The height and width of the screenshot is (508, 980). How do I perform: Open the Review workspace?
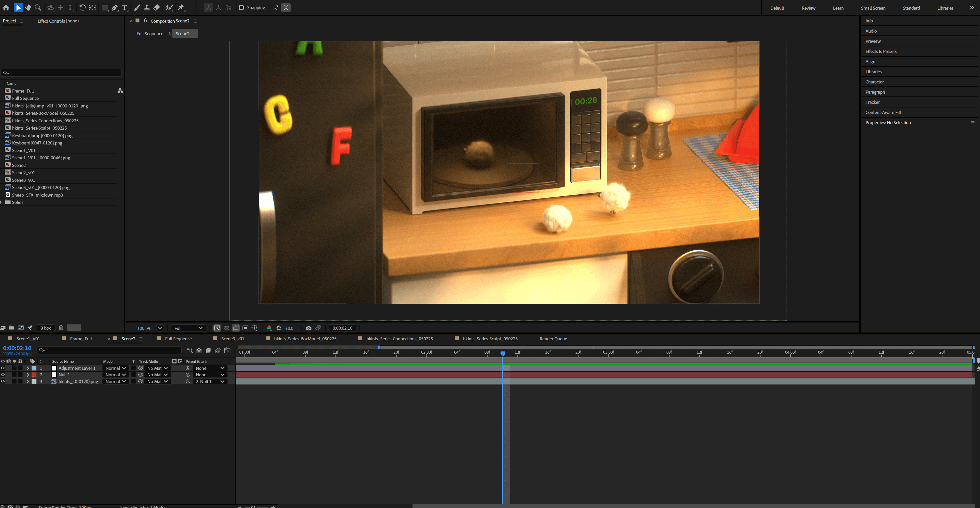[808, 8]
